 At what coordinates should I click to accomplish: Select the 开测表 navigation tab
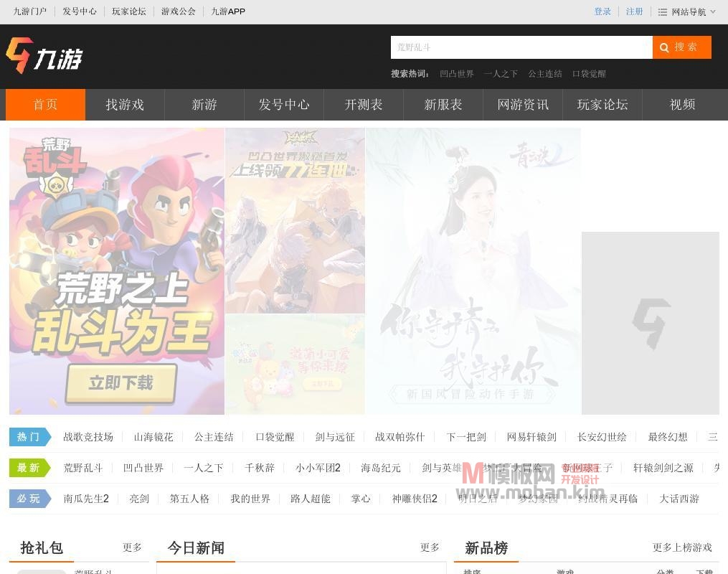tap(364, 105)
